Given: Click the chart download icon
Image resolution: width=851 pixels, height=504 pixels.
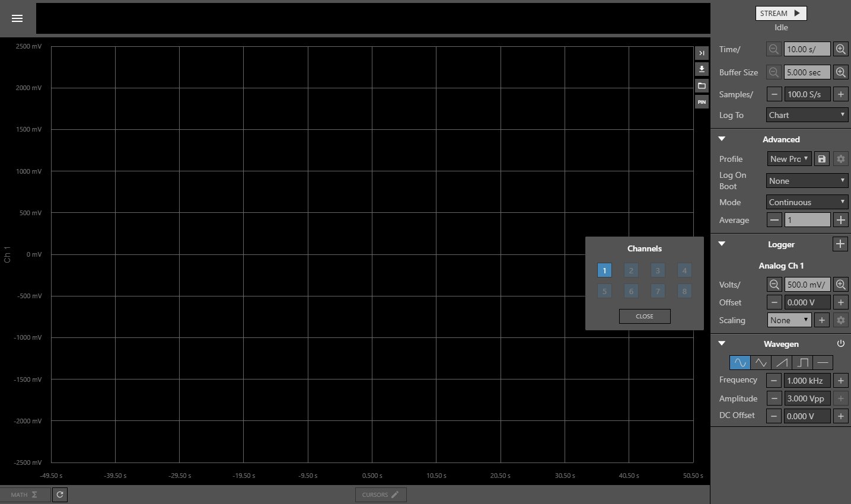Looking at the screenshot, I should tap(702, 69).
